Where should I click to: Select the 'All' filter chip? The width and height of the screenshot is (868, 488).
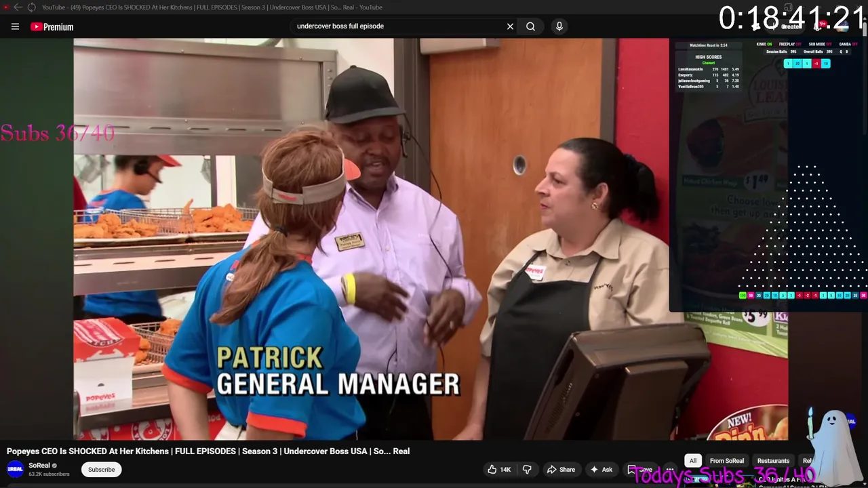[x=692, y=461]
